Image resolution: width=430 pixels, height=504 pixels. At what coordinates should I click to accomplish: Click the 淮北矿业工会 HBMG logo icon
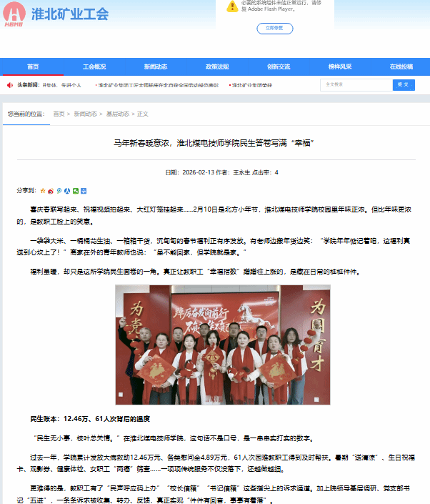(14, 14)
